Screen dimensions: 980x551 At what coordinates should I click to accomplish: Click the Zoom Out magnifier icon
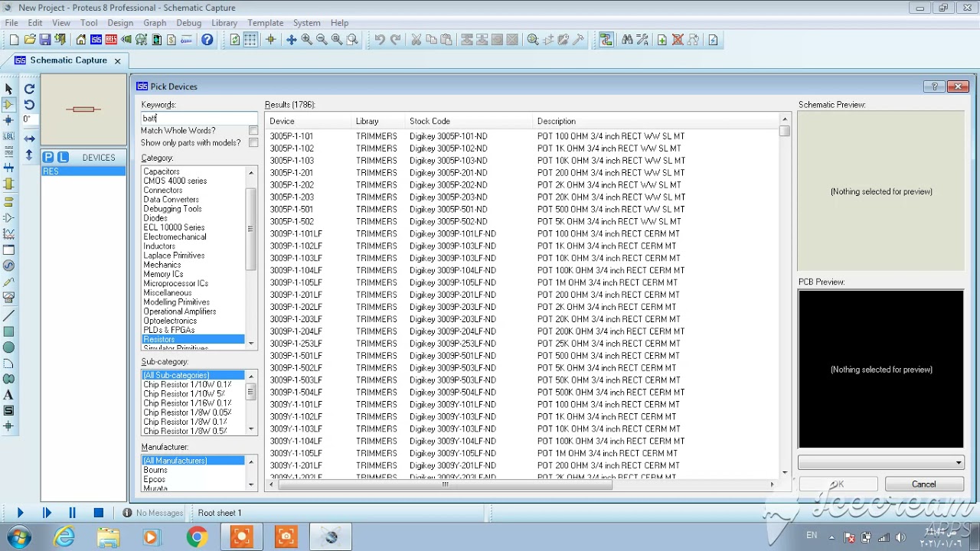click(322, 40)
